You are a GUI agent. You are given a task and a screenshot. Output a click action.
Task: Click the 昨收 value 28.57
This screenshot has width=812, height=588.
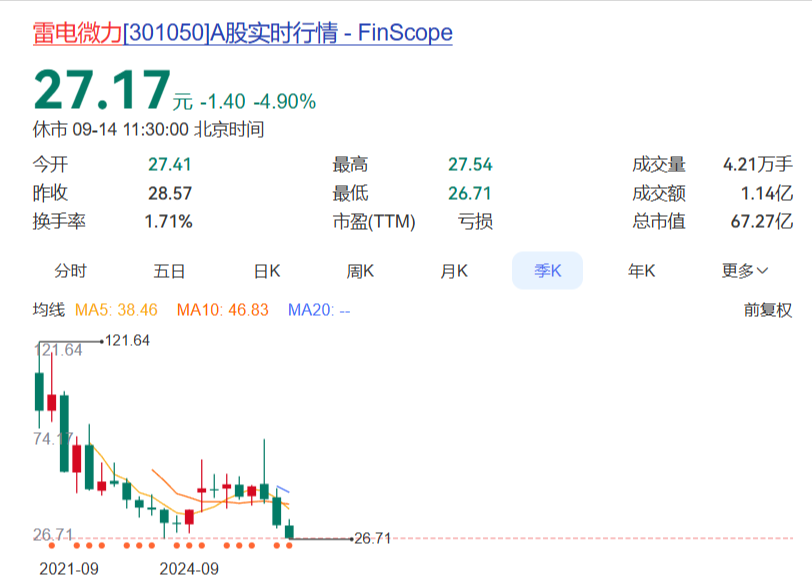(x=170, y=193)
